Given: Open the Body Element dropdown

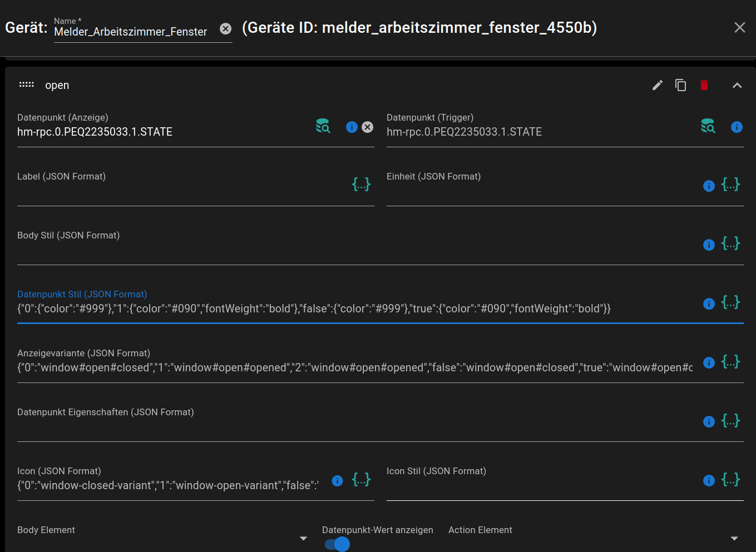Looking at the screenshot, I should coord(303,538).
